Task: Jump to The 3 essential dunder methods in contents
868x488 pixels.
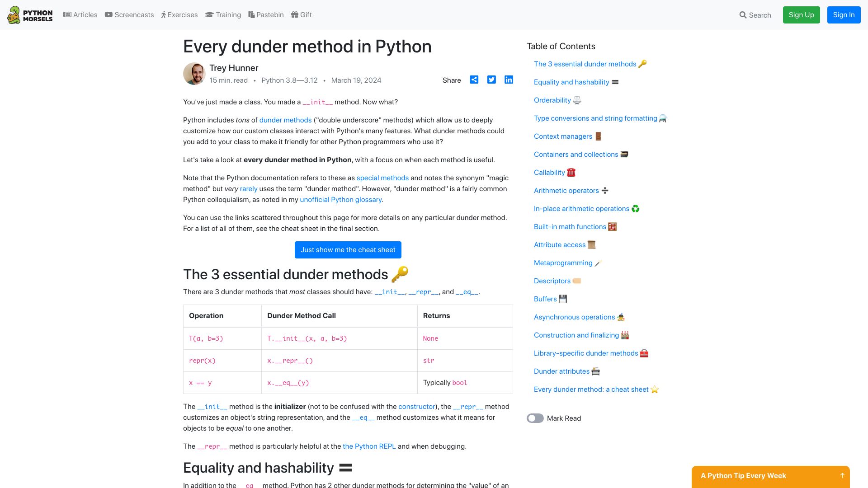Action: pyautogui.click(x=590, y=64)
